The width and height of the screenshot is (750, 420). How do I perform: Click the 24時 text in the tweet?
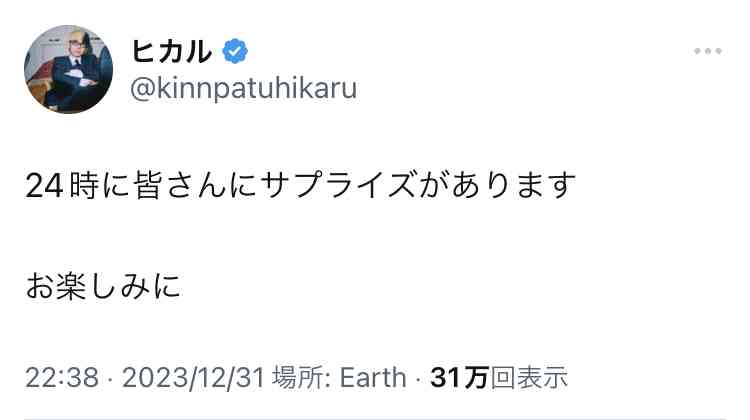[x=62, y=186]
